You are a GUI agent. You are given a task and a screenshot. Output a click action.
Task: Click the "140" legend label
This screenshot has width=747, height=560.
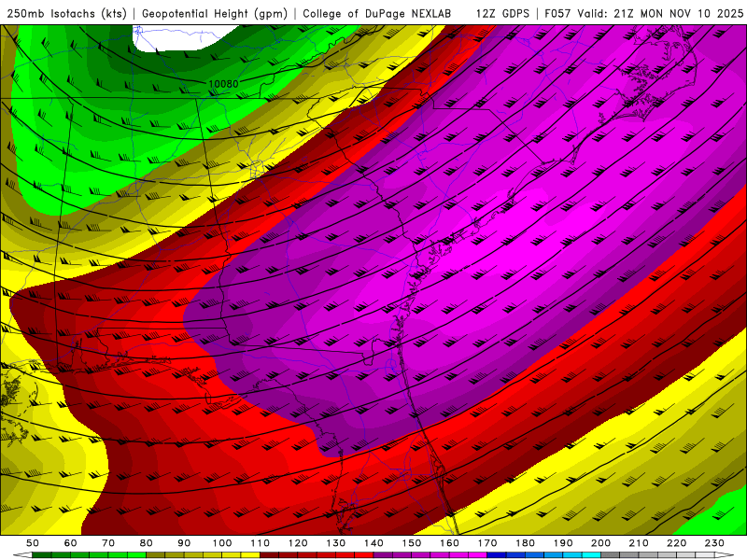[x=373, y=543]
